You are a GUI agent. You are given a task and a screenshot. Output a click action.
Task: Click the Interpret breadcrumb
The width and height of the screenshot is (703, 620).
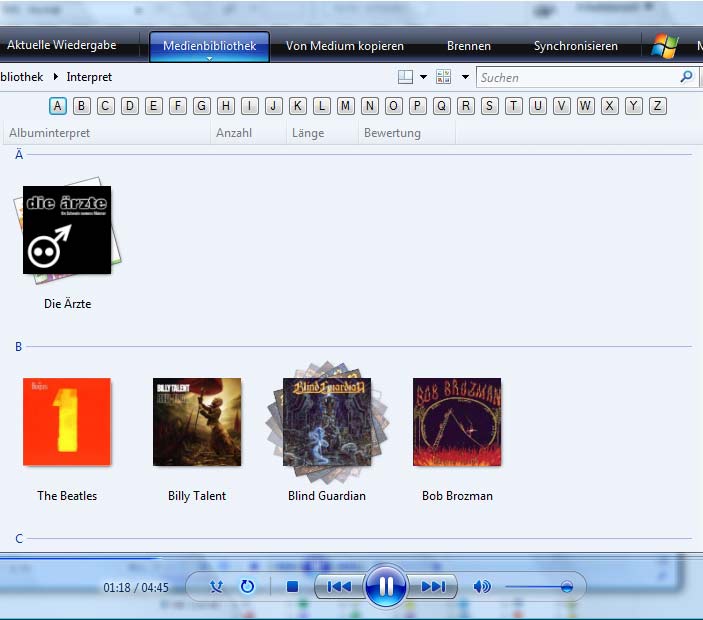click(x=89, y=77)
